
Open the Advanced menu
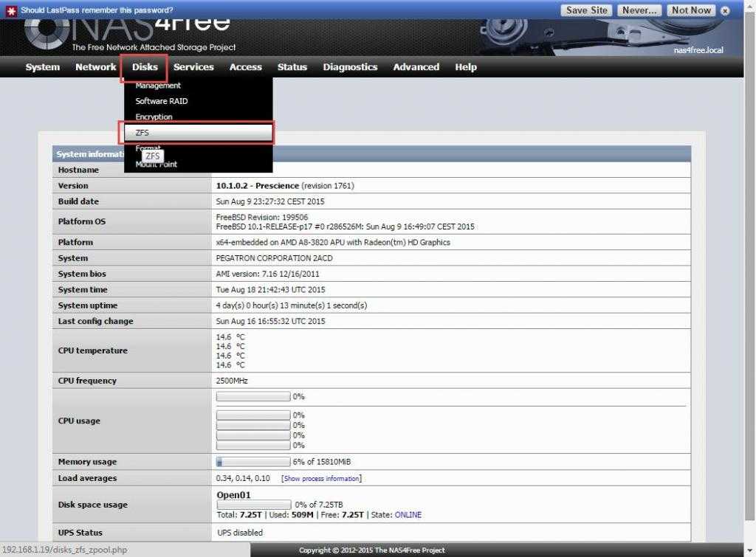(x=416, y=67)
